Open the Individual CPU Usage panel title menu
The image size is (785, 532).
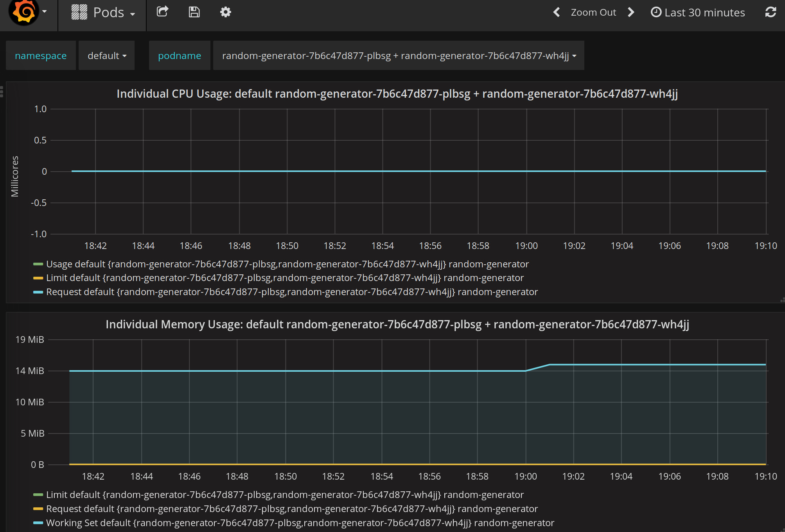pos(397,94)
